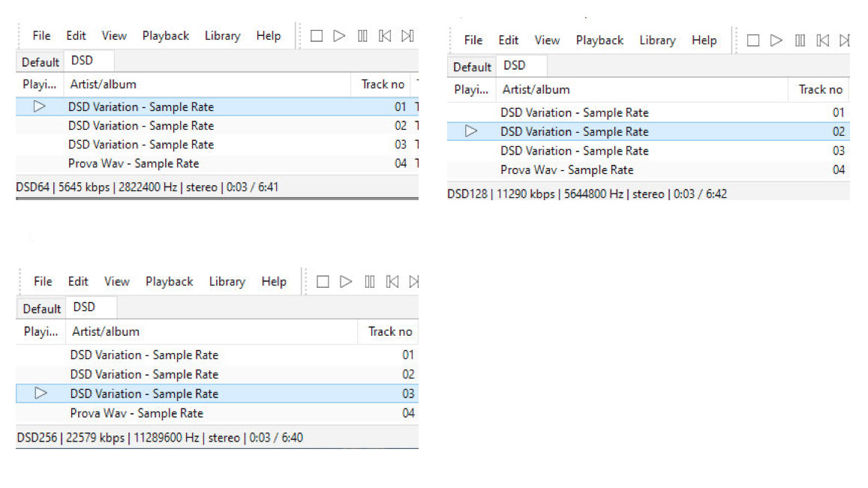Hit the Previous track icon in the DSD64 player
This screenshot has width=868, height=488.
click(385, 36)
